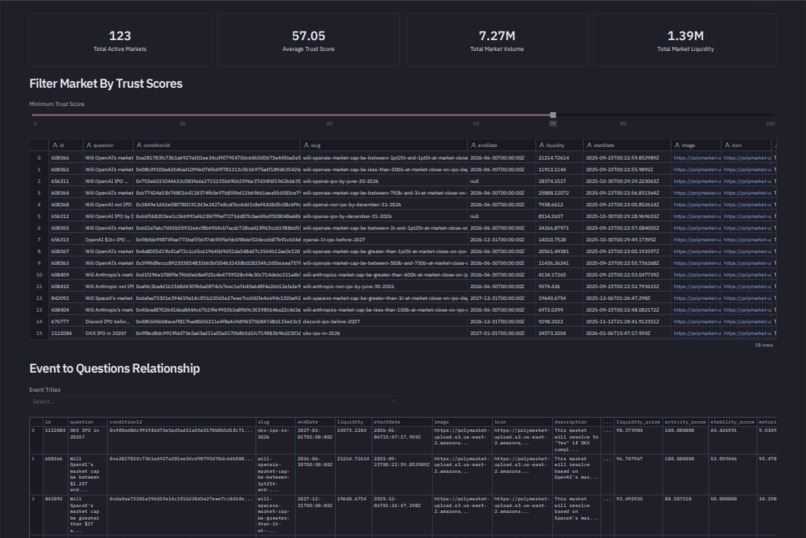Image resolution: width=806 pixels, height=538 pixels.
Task: Click the Total Market Volume value 7.27M
Action: click(497, 36)
